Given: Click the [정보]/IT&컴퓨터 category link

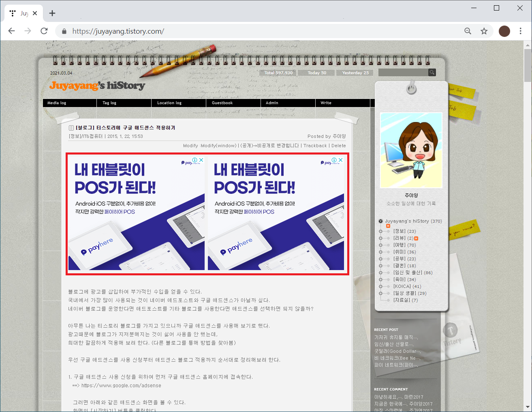Looking at the screenshot, I should click(85, 136).
